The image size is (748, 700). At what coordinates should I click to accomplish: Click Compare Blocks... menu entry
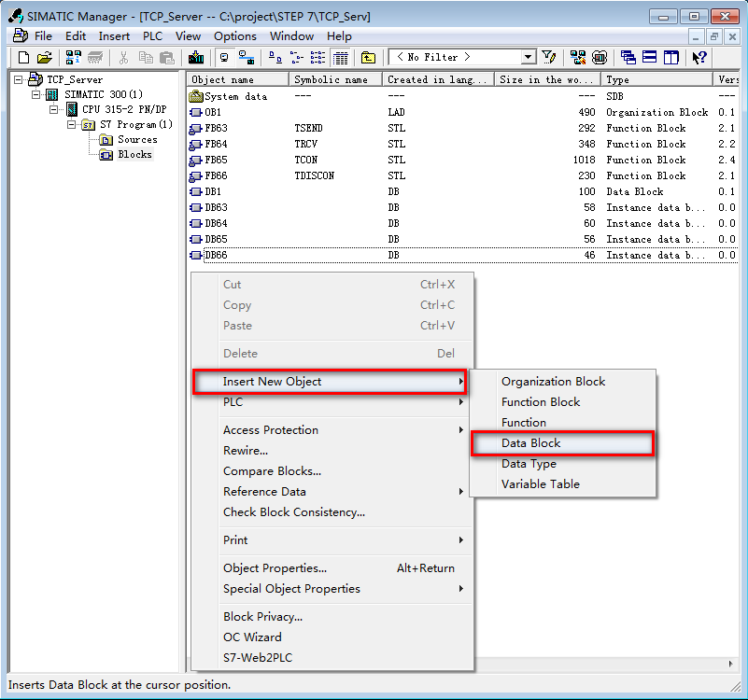(x=332, y=471)
